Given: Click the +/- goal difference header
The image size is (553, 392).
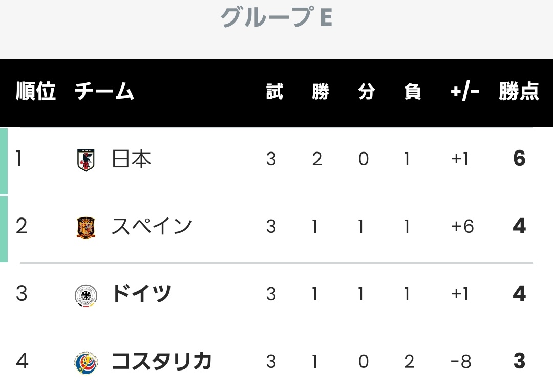Looking at the screenshot, I should click(x=465, y=92).
